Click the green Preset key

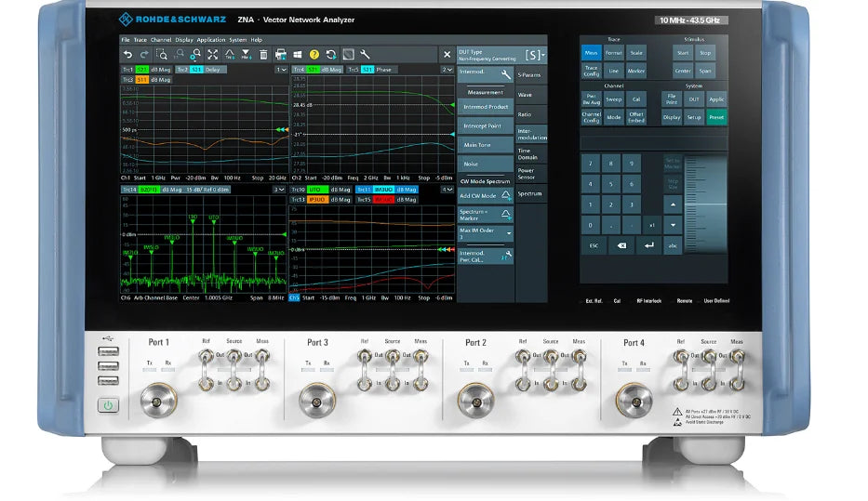(x=716, y=117)
